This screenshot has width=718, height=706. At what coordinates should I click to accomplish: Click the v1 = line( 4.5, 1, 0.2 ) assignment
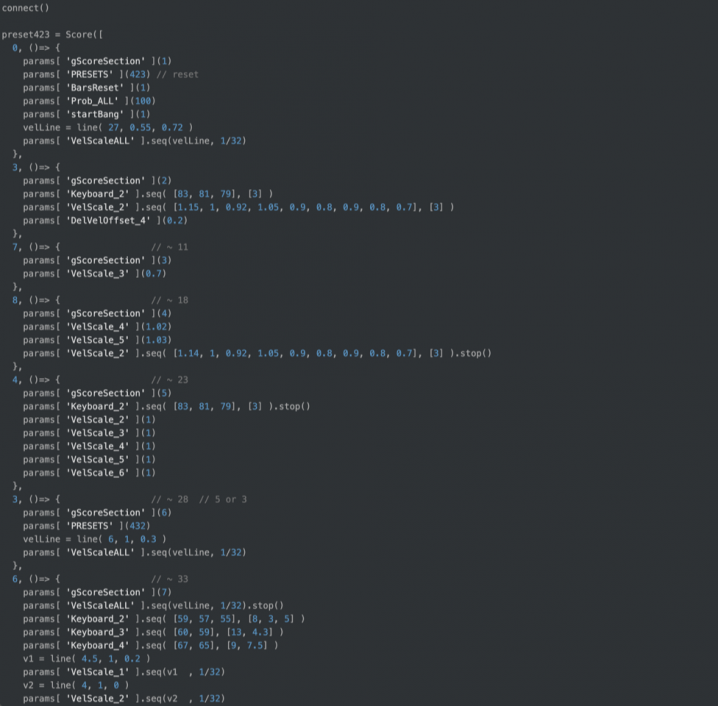click(x=86, y=658)
